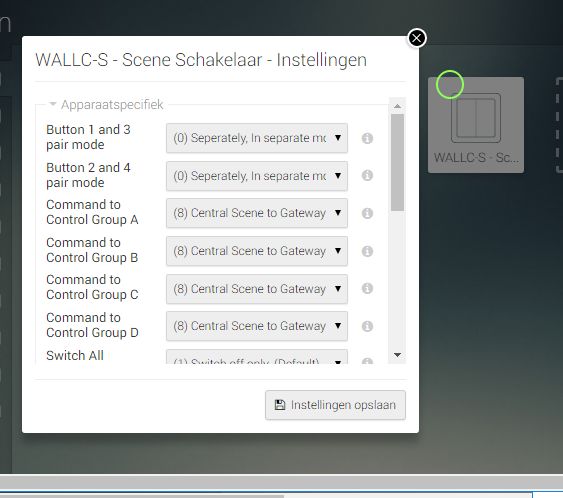This screenshot has width=563, height=498.
Task: Open Command to Control Group C dropdown
Action: point(257,289)
